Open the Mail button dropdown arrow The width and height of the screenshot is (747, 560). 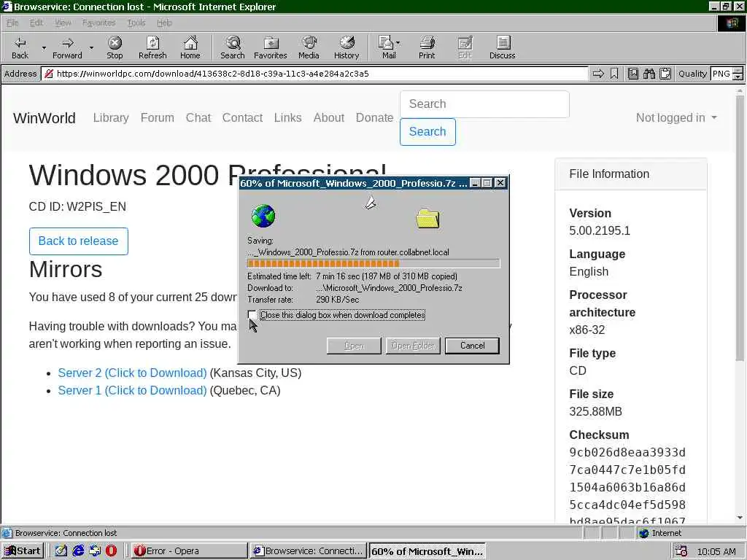click(x=398, y=43)
